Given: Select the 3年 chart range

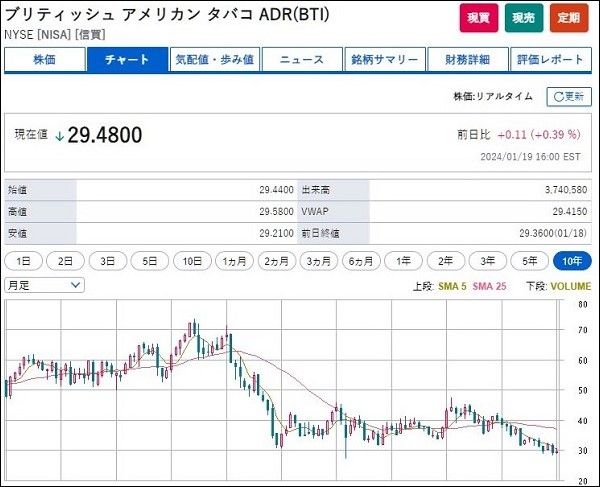Looking at the screenshot, I should pyautogui.click(x=488, y=261).
